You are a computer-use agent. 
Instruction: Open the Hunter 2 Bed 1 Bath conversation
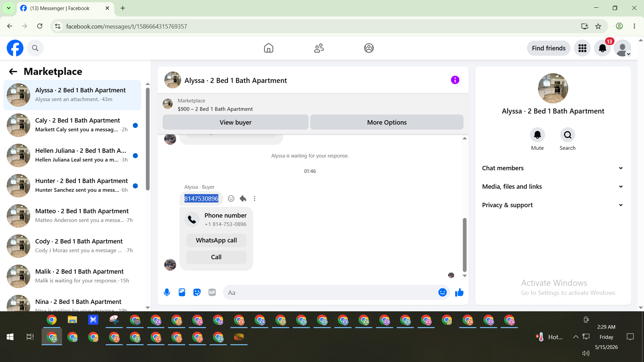click(72, 186)
